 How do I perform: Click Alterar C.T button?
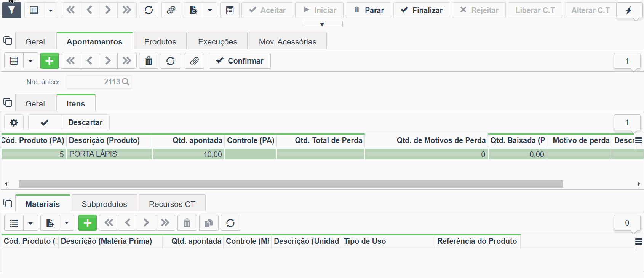pyautogui.click(x=590, y=10)
